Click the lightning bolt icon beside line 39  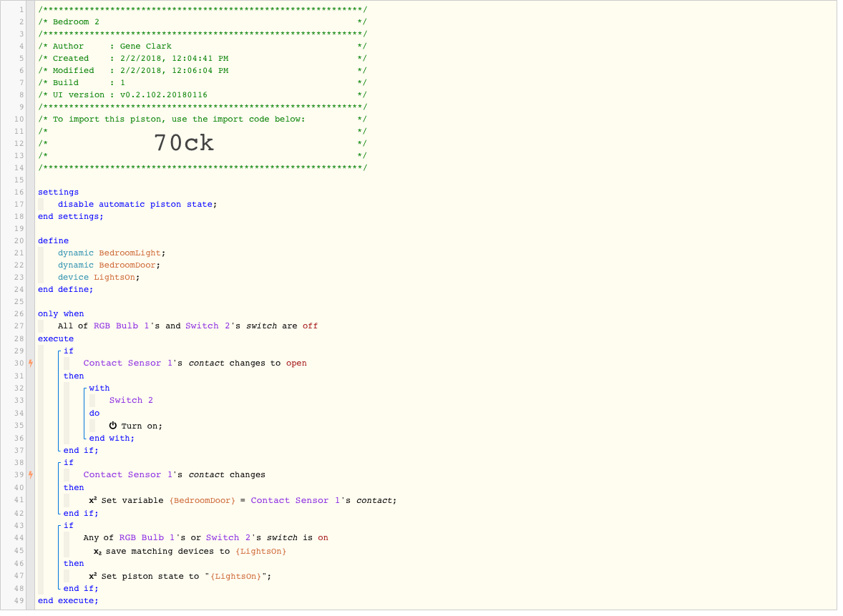pyautogui.click(x=31, y=474)
